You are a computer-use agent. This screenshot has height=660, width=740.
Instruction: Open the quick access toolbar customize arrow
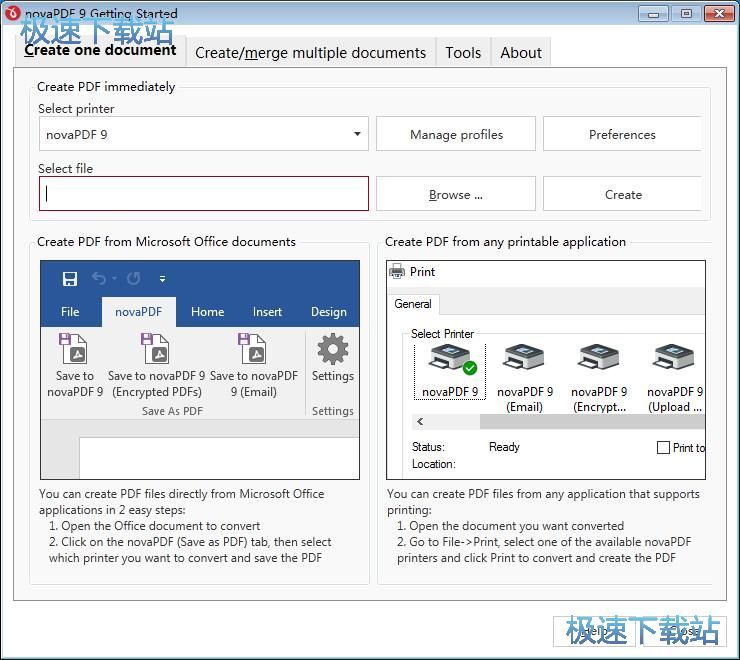[162, 279]
